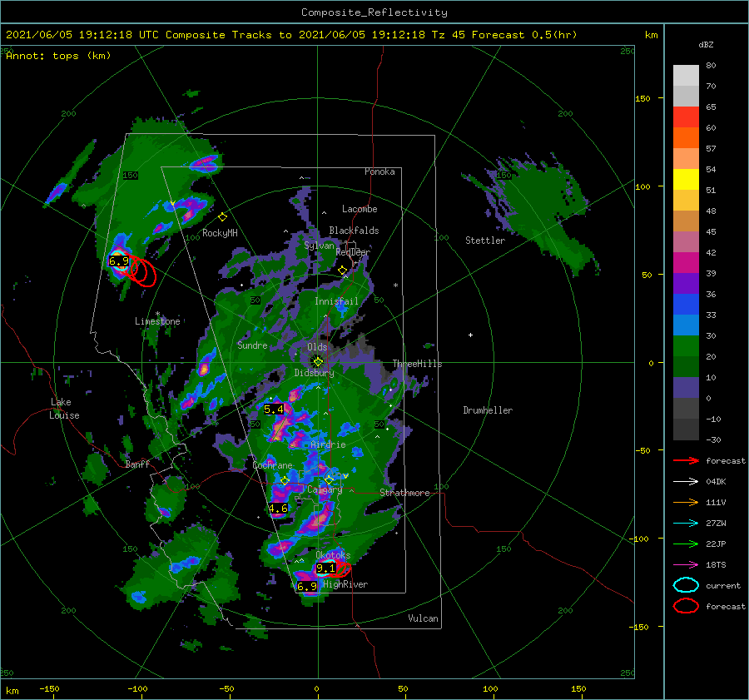This screenshot has height=700, width=749.
Task: Click the RockyMH label
Action: (220, 233)
